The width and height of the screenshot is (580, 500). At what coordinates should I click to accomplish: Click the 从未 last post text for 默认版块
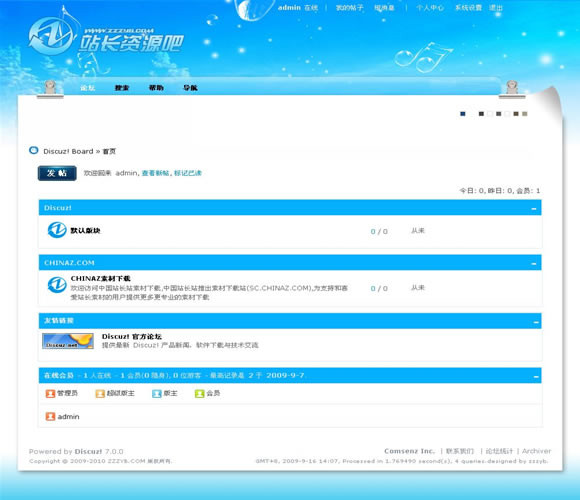(418, 230)
